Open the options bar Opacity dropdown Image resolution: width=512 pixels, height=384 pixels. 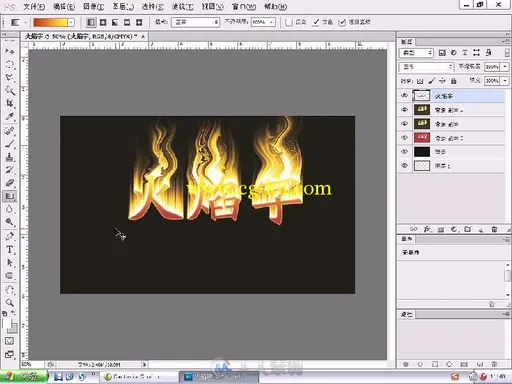[x=271, y=22]
